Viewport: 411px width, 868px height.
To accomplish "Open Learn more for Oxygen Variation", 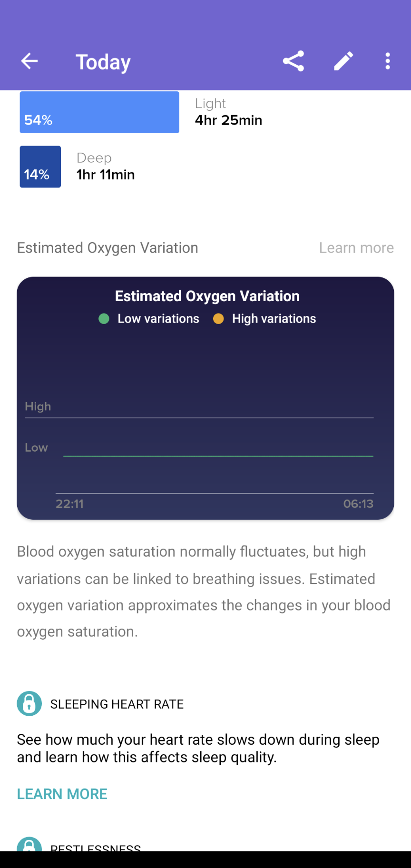I will (x=356, y=248).
